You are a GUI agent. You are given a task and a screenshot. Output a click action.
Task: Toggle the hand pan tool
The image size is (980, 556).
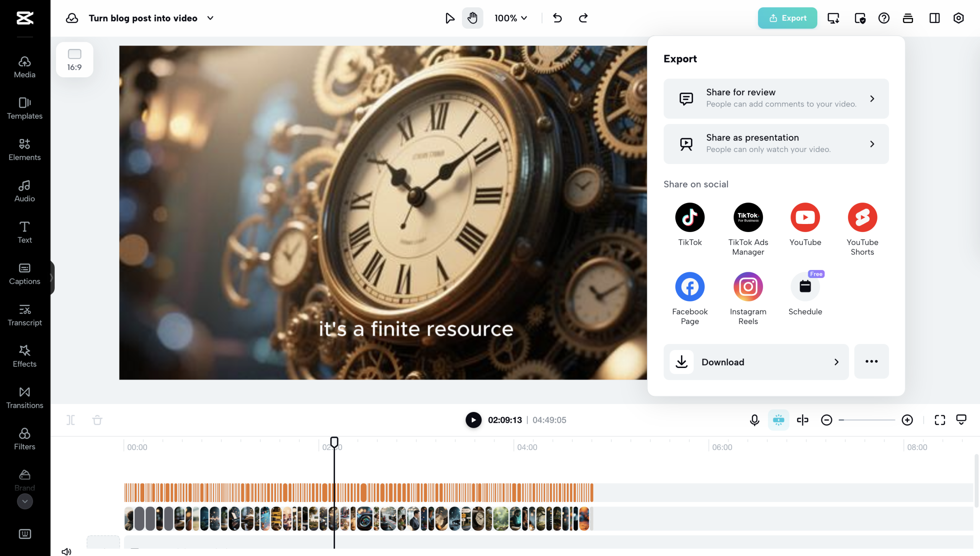472,18
